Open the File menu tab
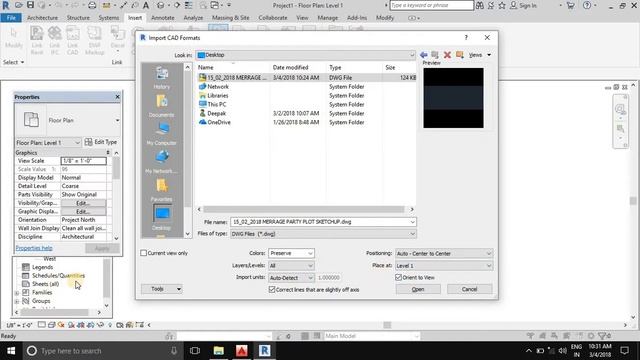 [11, 18]
